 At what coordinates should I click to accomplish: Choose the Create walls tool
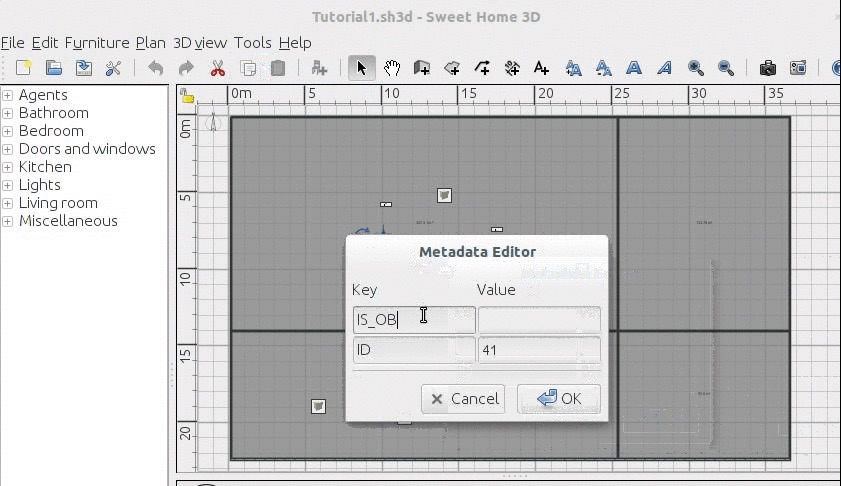coord(422,68)
